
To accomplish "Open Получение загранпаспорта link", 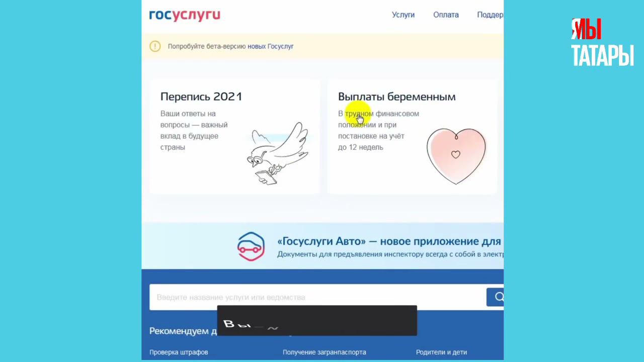I will coord(325,352).
